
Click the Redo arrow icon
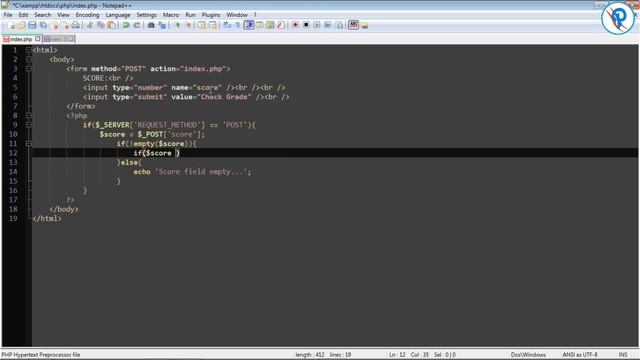point(137,25)
